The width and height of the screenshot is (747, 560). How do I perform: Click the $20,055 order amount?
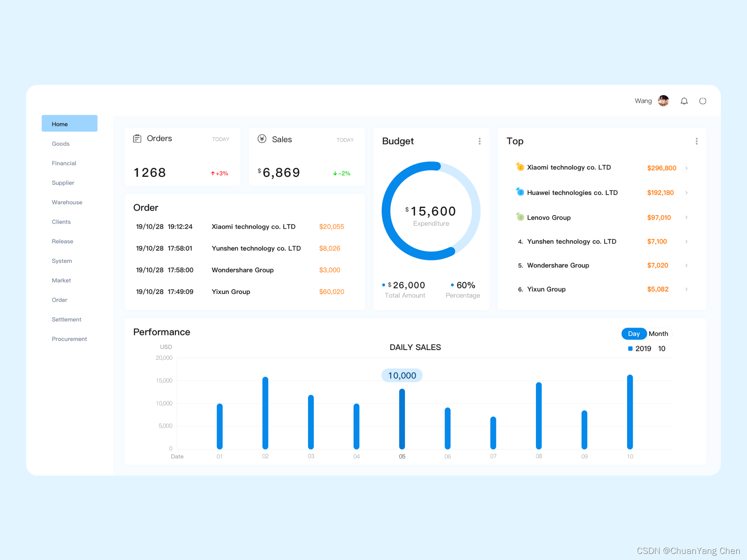(332, 227)
